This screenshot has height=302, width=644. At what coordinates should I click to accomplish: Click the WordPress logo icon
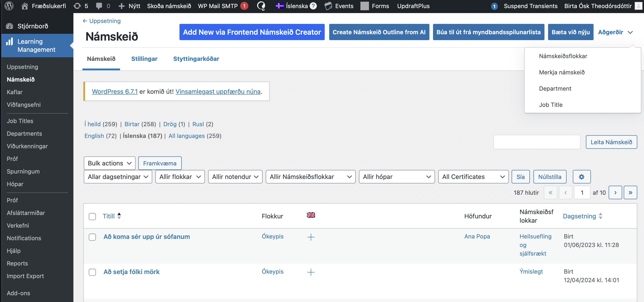click(9, 6)
